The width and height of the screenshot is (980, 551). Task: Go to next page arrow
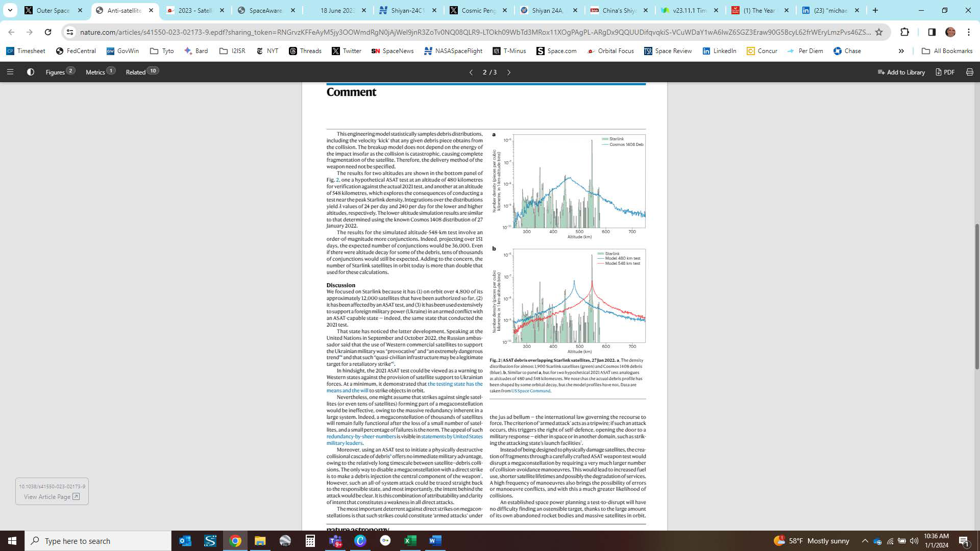tap(509, 72)
